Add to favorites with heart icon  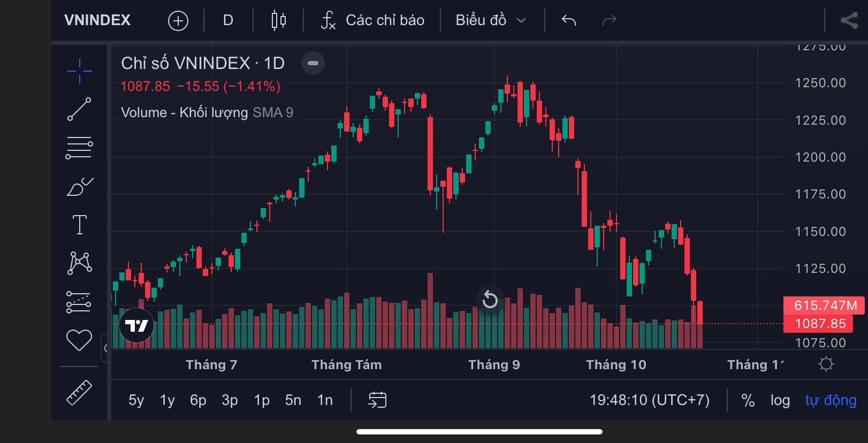point(79,340)
